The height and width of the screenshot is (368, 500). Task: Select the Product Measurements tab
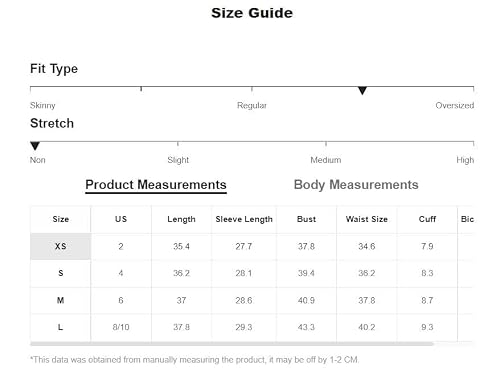click(x=156, y=185)
